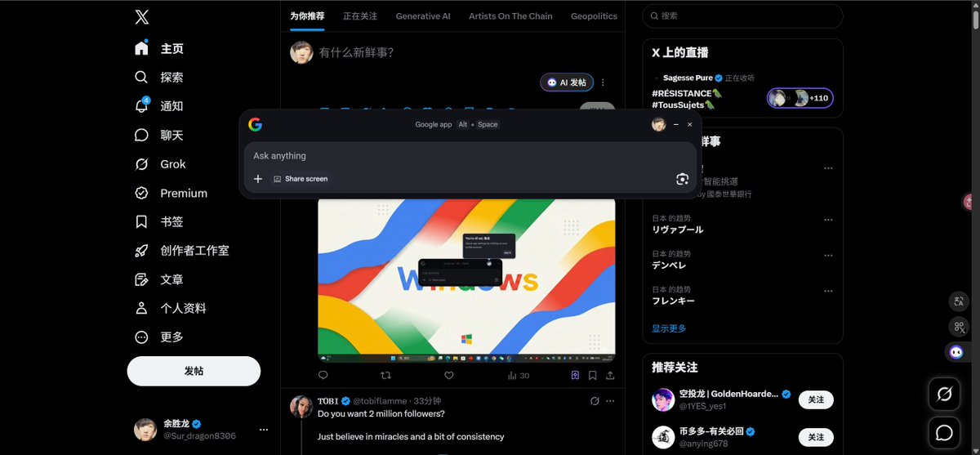Open the Premium page
This screenshot has width=980, height=455.
click(171, 193)
